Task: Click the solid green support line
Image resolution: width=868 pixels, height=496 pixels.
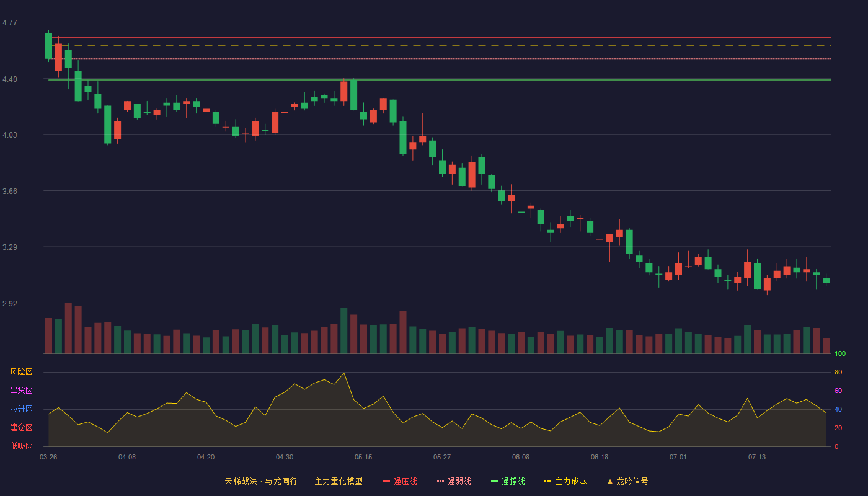Action: (440, 80)
